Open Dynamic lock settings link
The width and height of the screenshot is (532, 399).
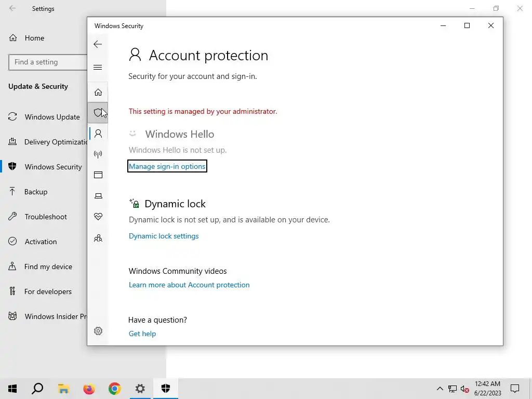coord(164,236)
